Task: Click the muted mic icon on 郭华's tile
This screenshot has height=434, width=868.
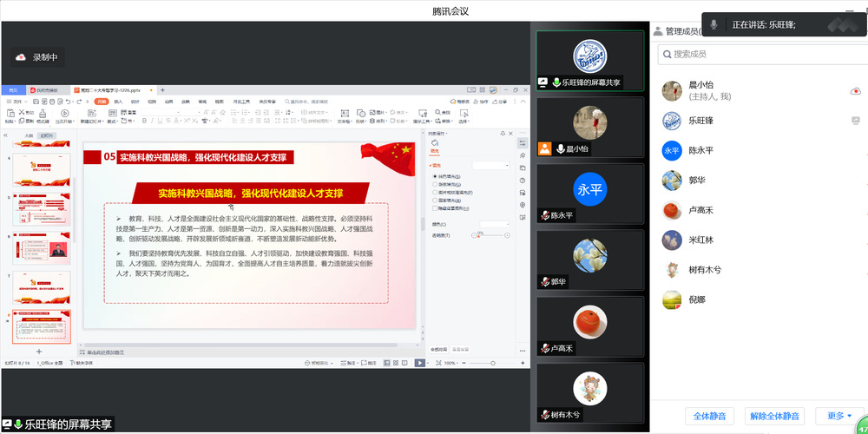Action: click(x=545, y=282)
